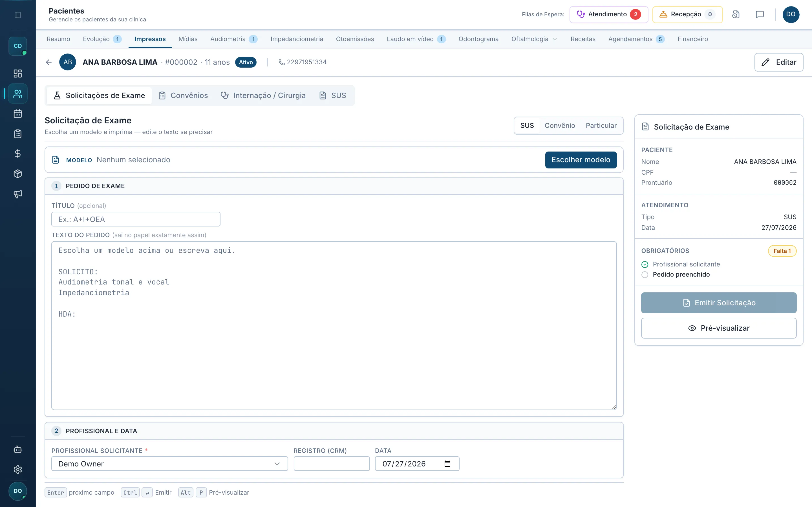Select the SUS attendance type
This screenshot has height=507, width=812.
click(527, 125)
